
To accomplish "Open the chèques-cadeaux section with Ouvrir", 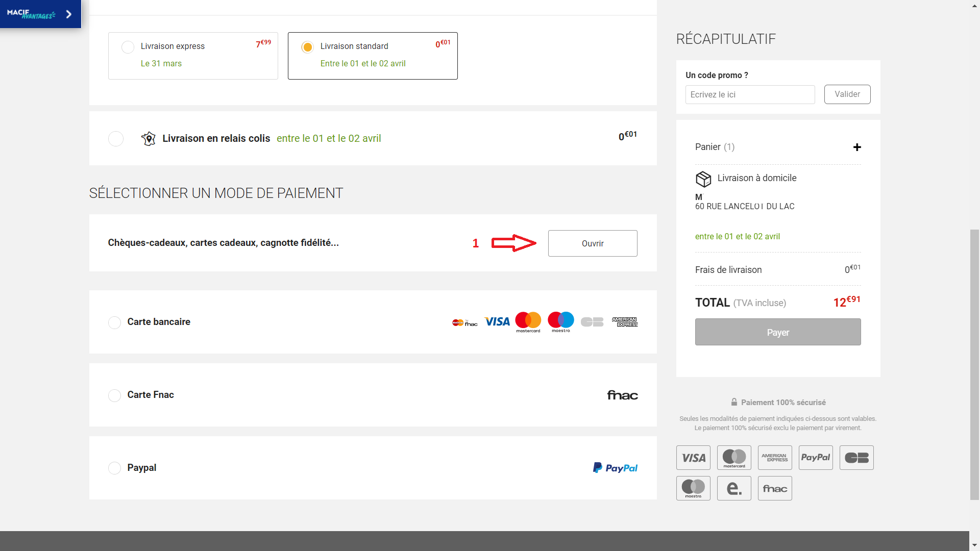I will (x=592, y=243).
